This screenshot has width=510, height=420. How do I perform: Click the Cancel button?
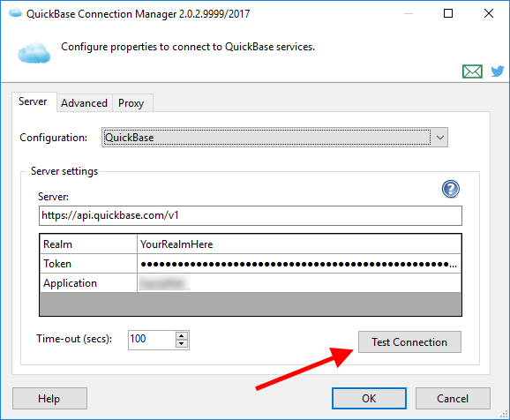tap(453, 398)
